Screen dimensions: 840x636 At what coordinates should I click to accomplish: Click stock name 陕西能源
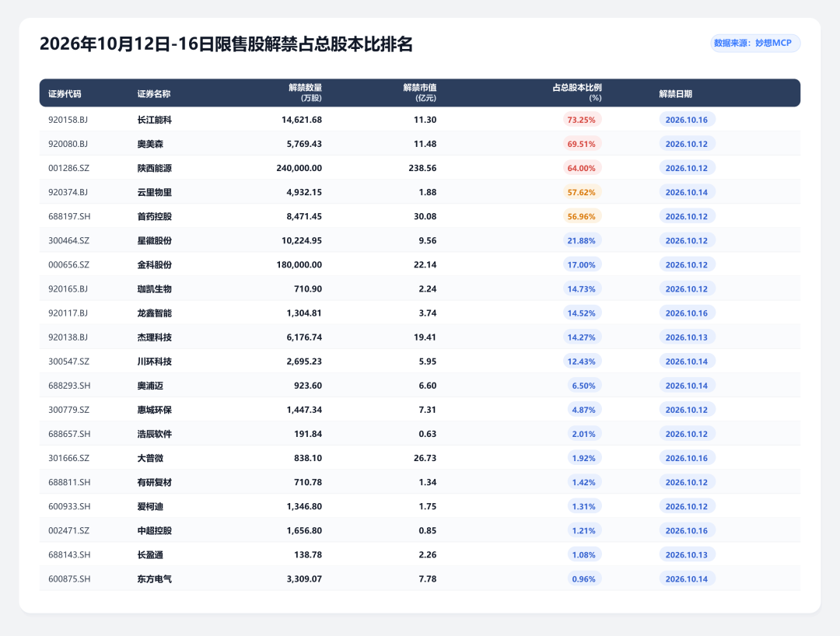(154, 168)
